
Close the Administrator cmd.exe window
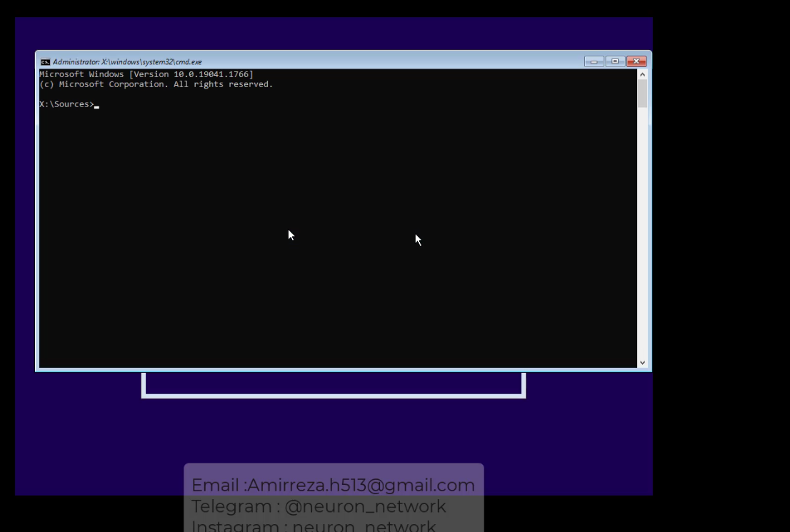pos(636,61)
